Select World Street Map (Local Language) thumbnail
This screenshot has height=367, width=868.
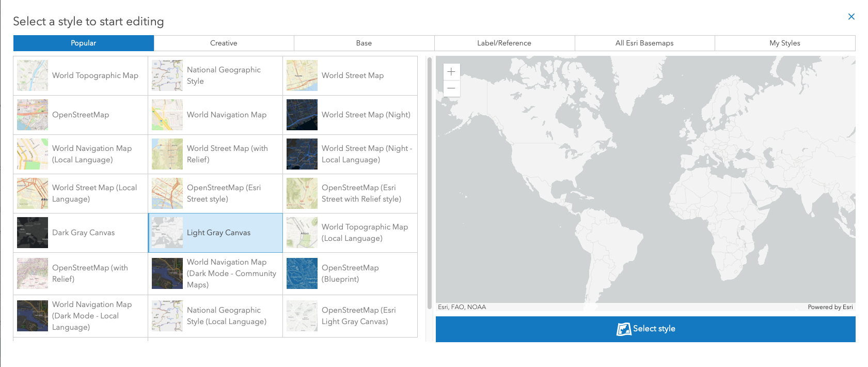(33, 193)
